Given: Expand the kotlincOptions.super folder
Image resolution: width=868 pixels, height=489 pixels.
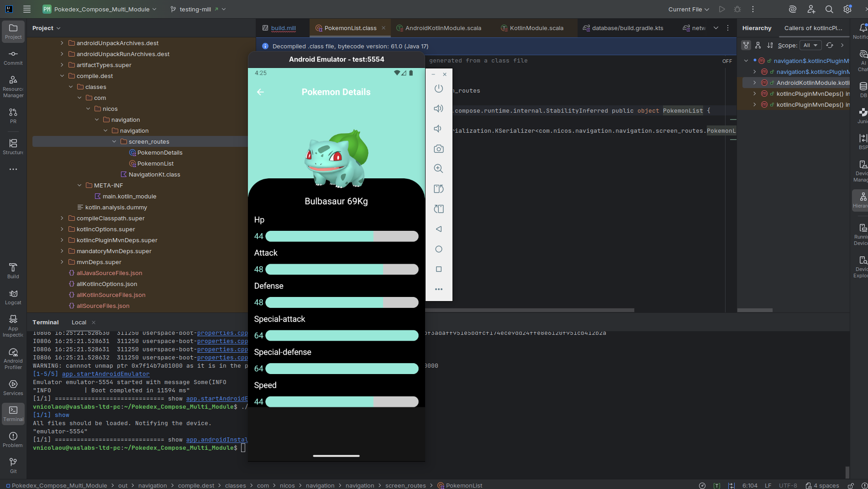Looking at the screenshot, I should (62, 229).
